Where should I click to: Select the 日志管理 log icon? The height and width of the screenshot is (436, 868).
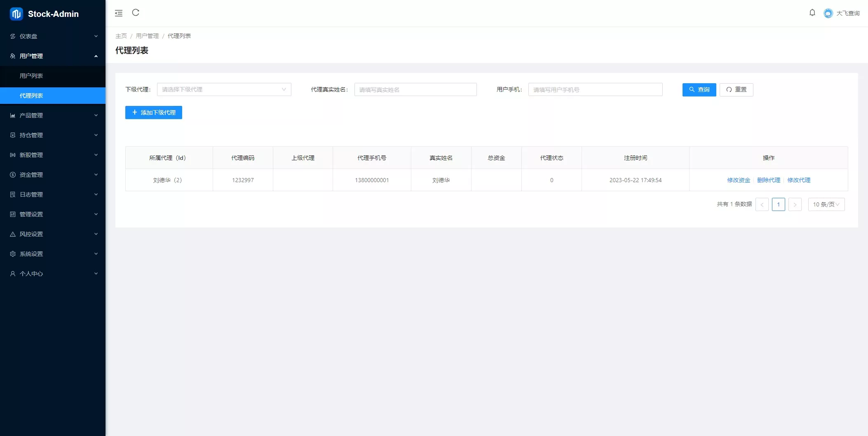coord(12,195)
